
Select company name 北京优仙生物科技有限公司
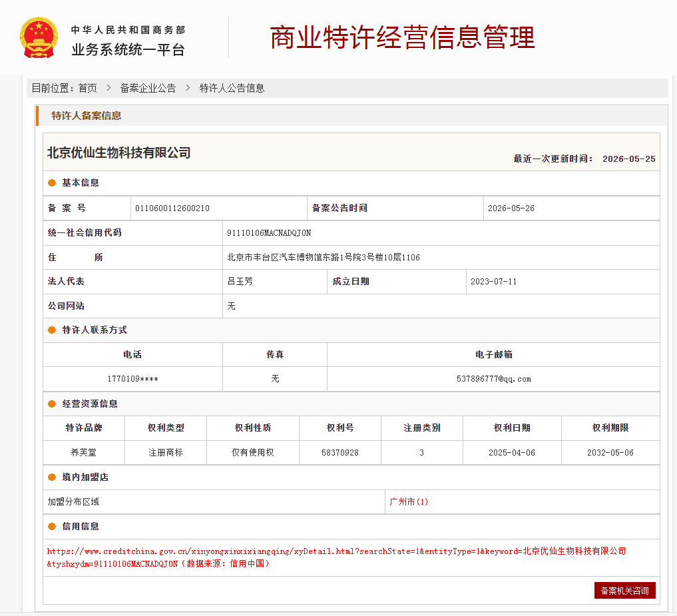118,153
